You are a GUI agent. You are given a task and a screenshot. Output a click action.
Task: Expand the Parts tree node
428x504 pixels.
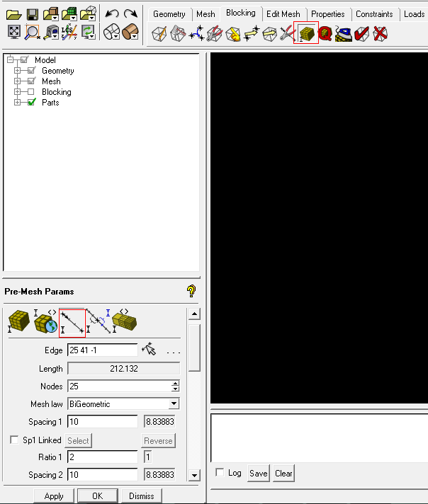pyautogui.click(x=18, y=102)
